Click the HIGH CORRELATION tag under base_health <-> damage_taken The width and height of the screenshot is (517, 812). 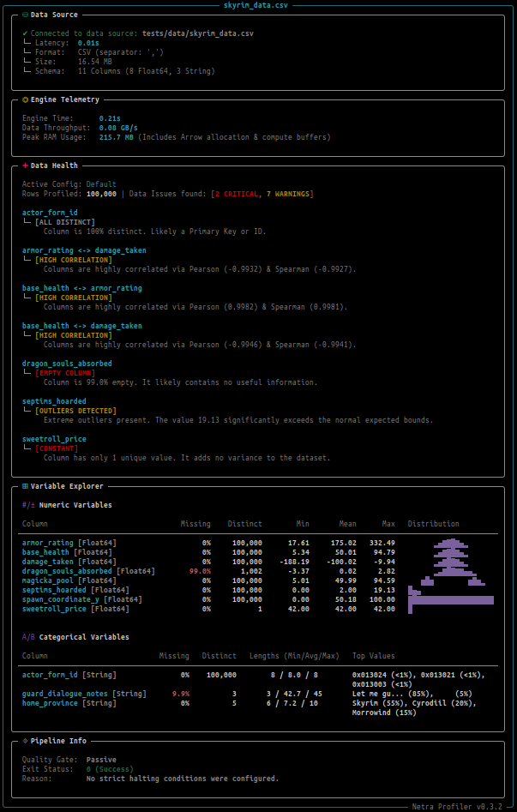(x=73, y=335)
